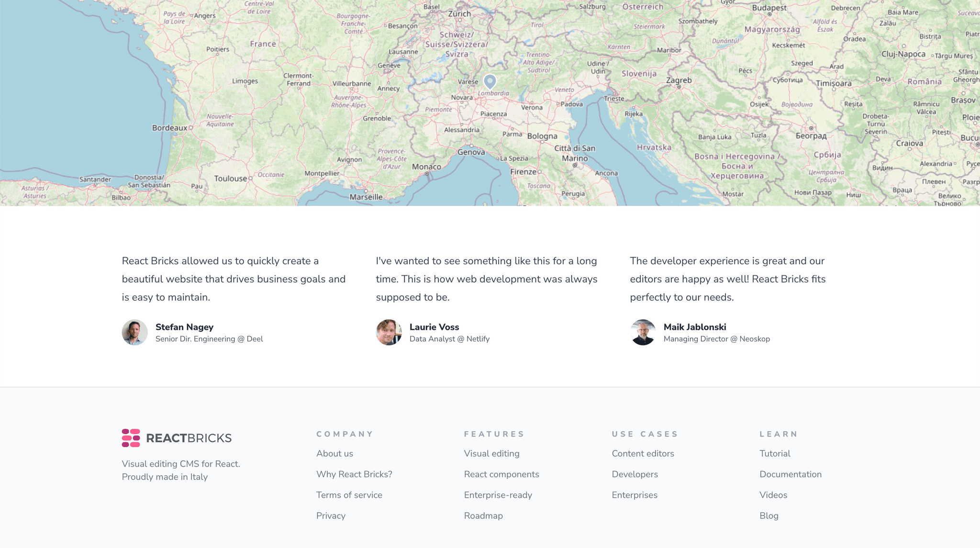Open the Enterprise-ready feature page
The width and height of the screenshot is (980, 548).
tap(498, 495)
